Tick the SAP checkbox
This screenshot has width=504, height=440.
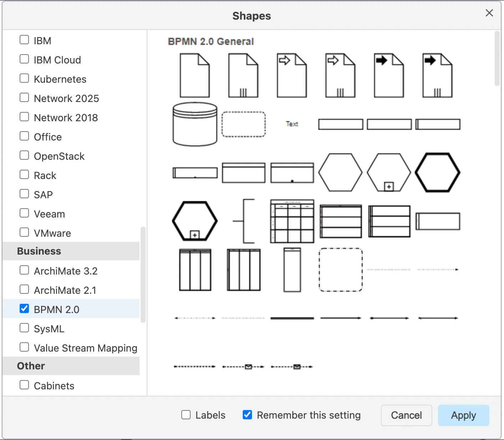pyautogui.click(x=24, y=194)
